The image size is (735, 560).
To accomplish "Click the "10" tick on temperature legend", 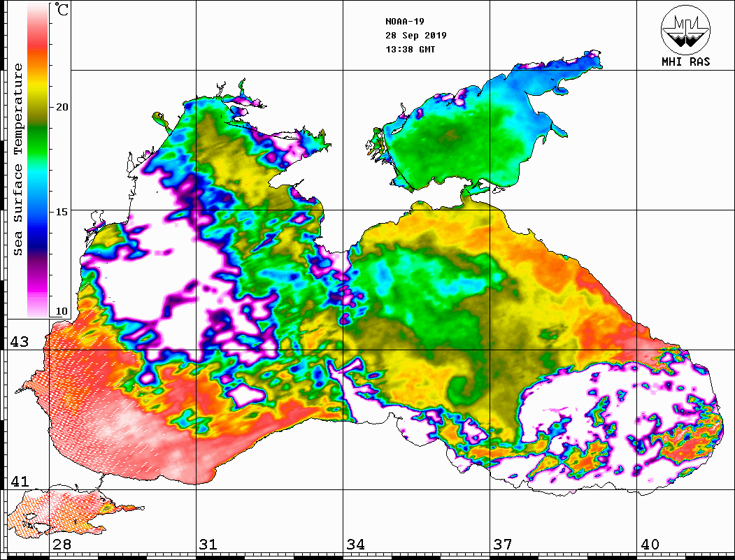I will (x=62, y=311).
